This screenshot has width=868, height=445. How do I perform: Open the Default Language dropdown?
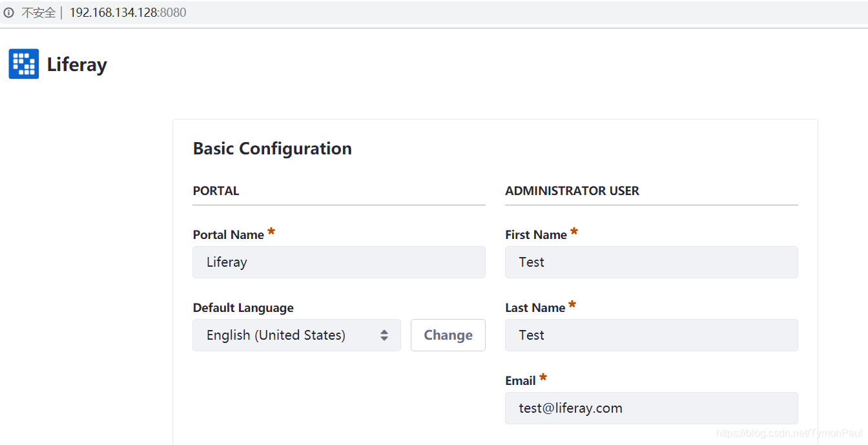[x=296, y=335]
